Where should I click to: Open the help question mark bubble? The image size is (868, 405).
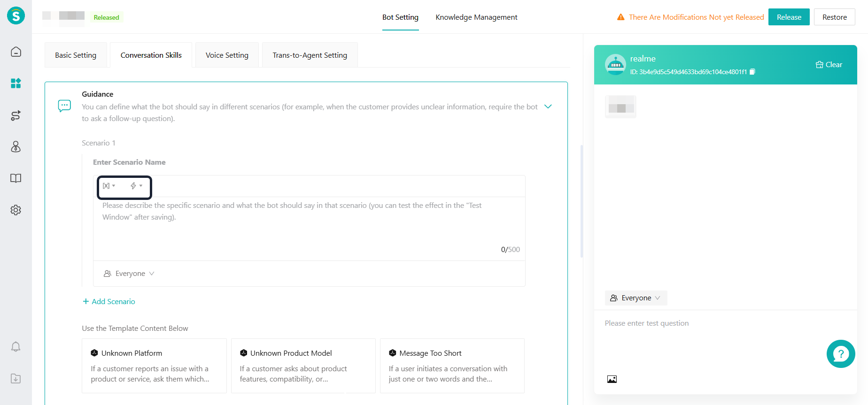pyautogui.click(x=840, y=354)
